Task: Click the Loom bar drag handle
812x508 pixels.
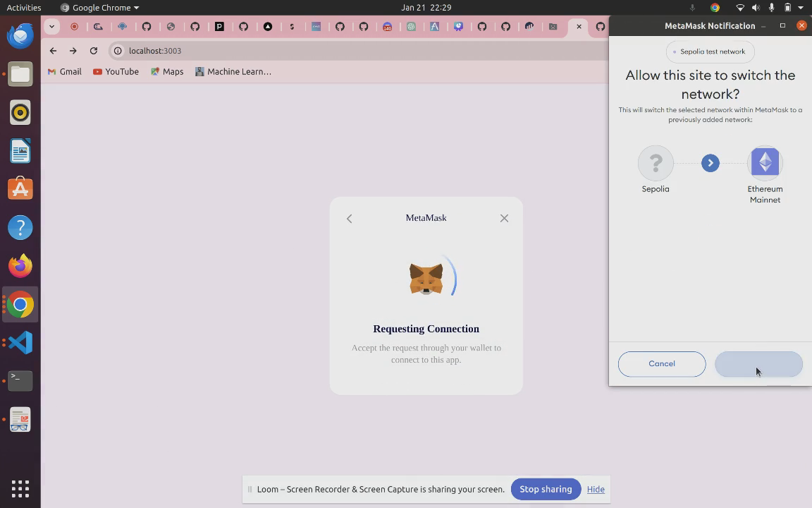Action: tap(250, 490)
